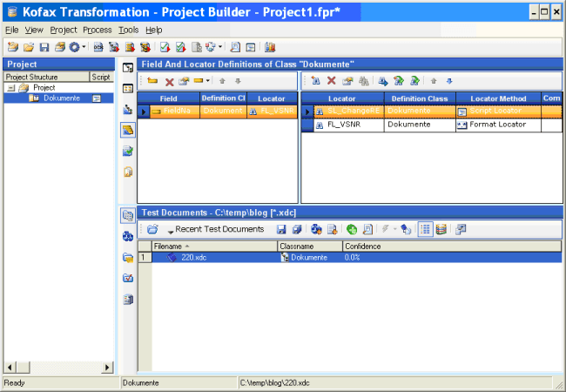Click the green refresh test documents icon
Image resolution: width=566 pixels, height=392 pixels.
click(x=352, y=229)
